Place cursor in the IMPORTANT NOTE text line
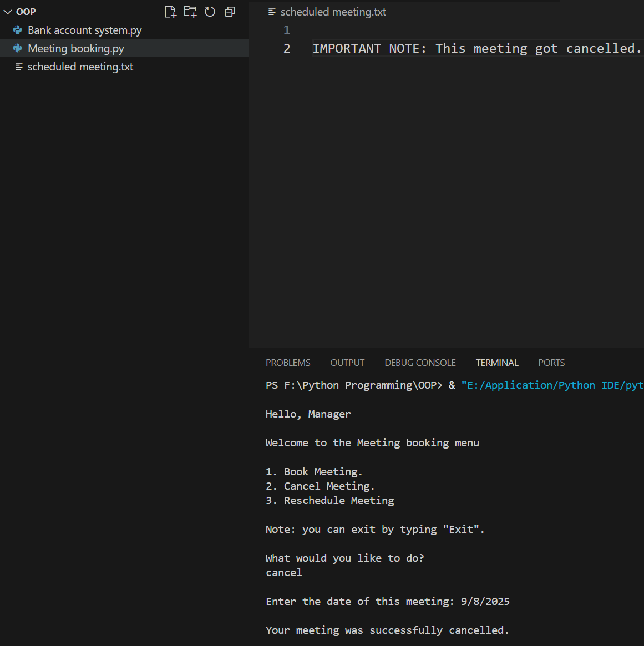 pos(476,49)
